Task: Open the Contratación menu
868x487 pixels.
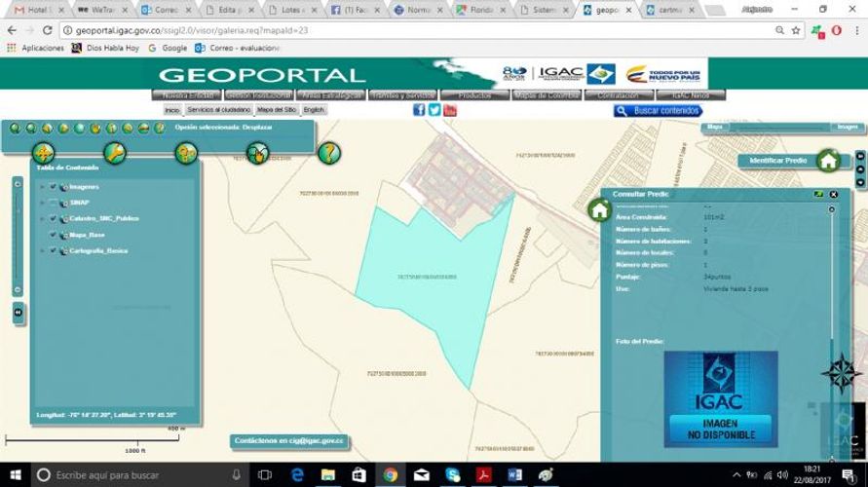Action: point(619,95)
